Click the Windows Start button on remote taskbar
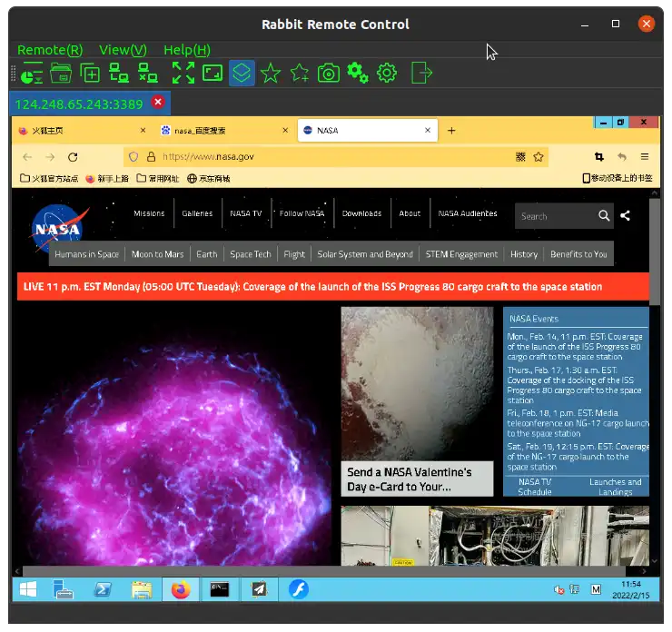 [28, 589]
